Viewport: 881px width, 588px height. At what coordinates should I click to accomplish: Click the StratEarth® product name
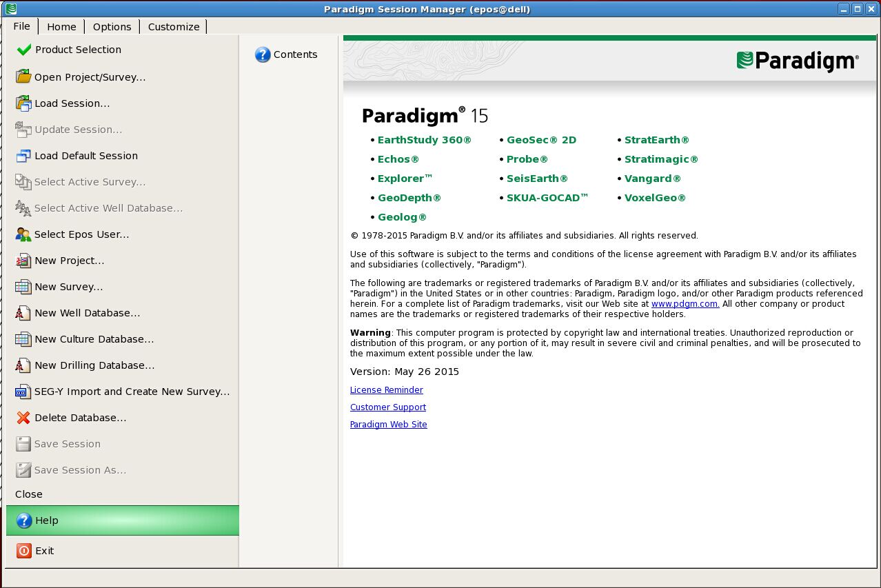click(657, 140)
